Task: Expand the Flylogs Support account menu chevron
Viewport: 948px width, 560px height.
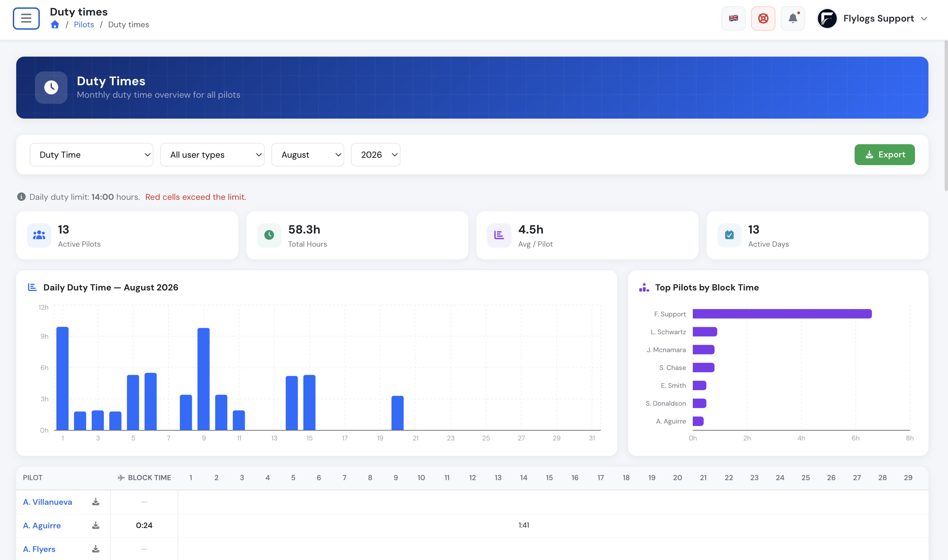Action: click(924, 19)
